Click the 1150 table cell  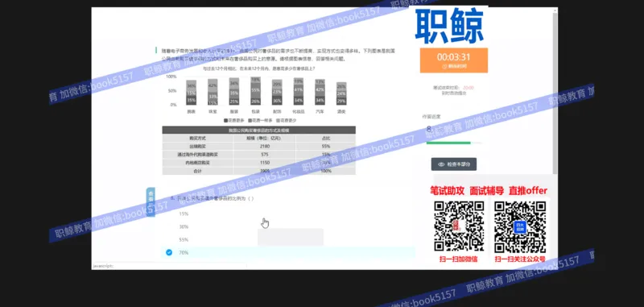pos(265,163)
